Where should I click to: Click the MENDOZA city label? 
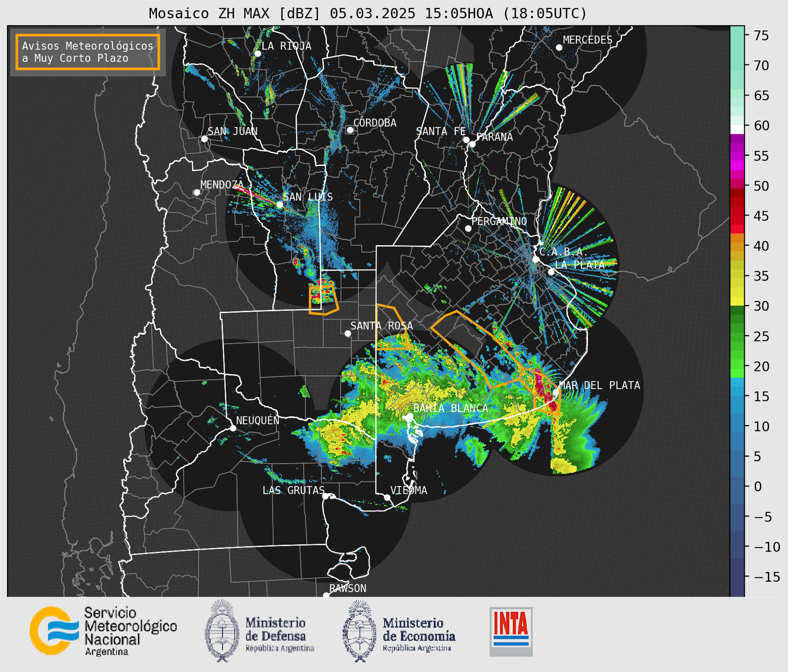222,185
